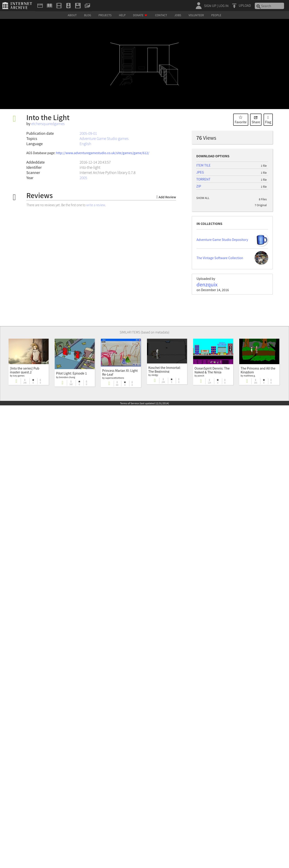Click the UPLOAD link text
This screenshot has width=289, height=868.
point(245,6)
